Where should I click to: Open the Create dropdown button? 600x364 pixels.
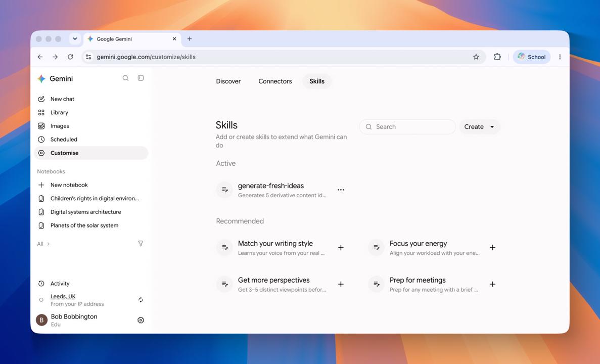pyautogui.click(x=479, y=127)
